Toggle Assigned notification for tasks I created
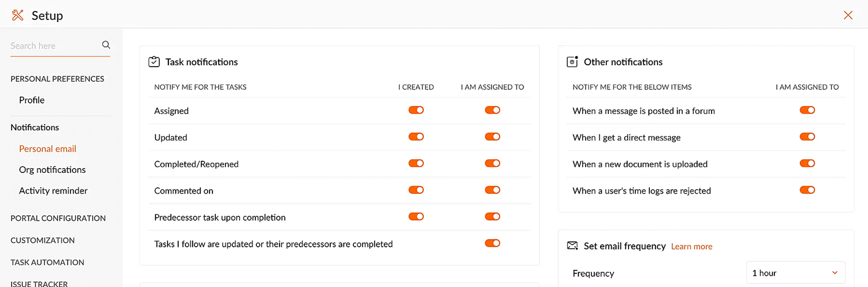 click(416, 110)
